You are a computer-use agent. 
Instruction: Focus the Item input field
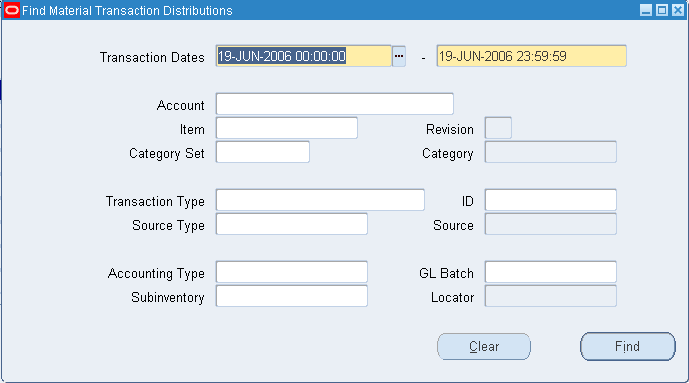[x=287, y=128]
